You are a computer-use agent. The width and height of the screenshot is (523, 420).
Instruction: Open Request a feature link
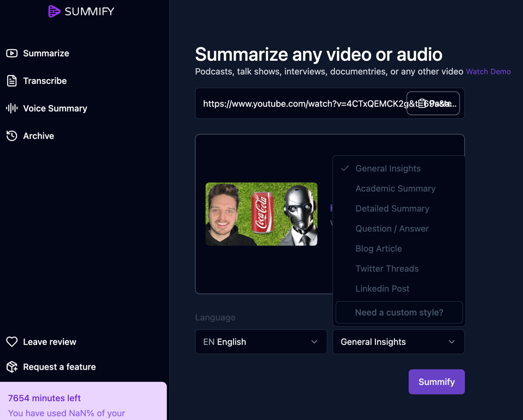click(x=60, y=367)
